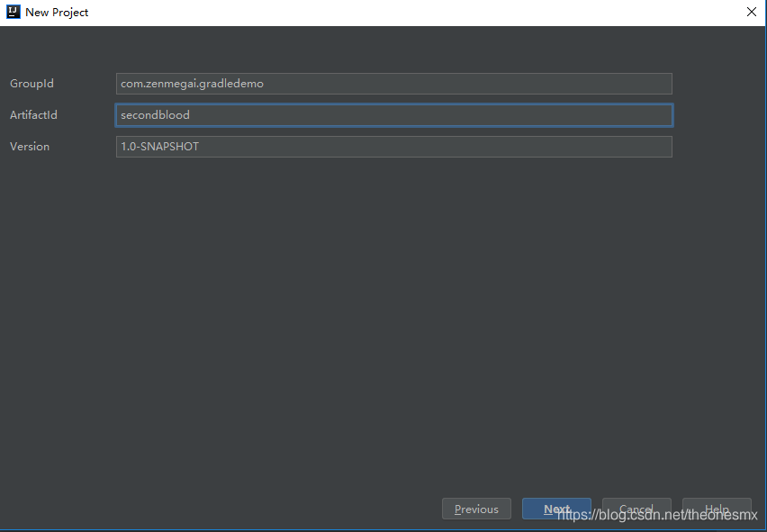Close the New Project dialog
The width and height of the screenshot is (767, 532).
click(x=752, y=12)
